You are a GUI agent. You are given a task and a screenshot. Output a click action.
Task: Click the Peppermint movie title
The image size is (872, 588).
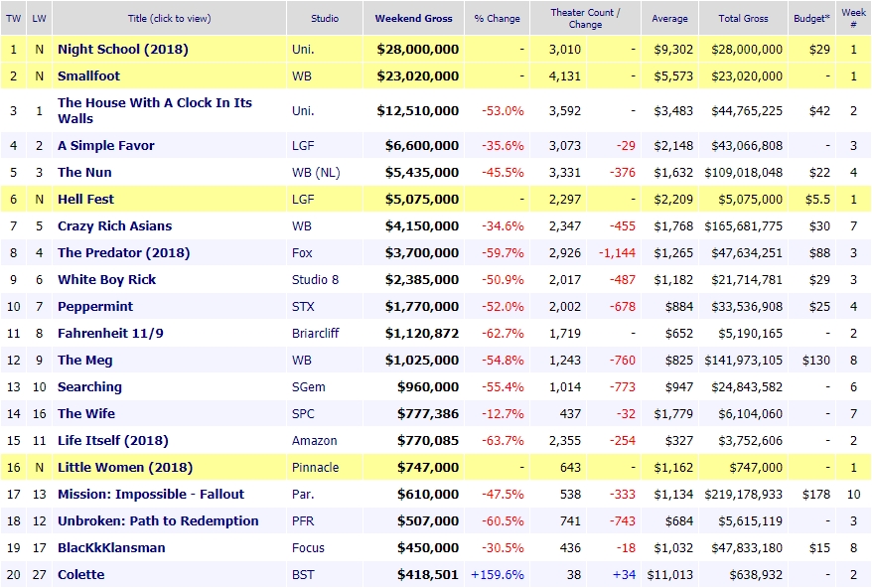[x=95, y=307]
